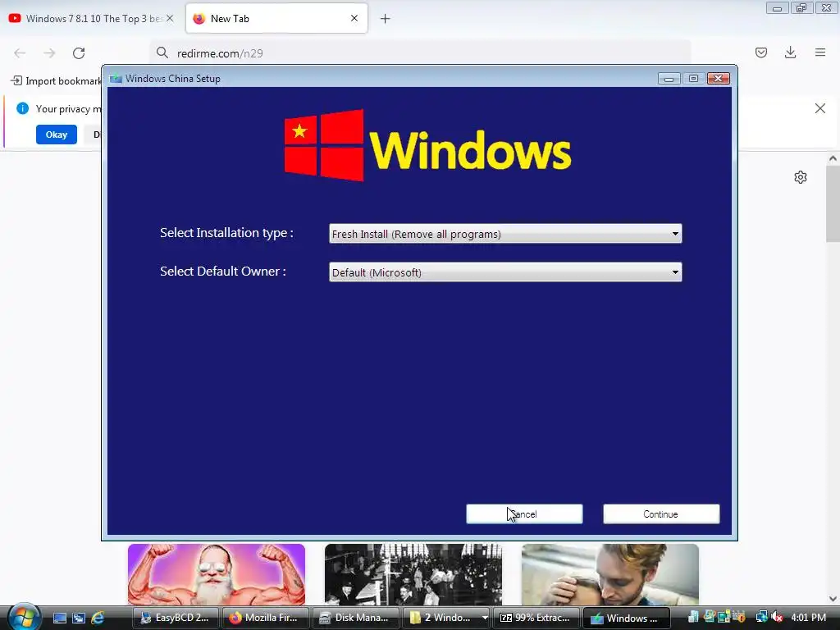Viewport: 840px width, 630px height.
Task: Open the Firefox downloads panel
Action: click(x=790, y=52)
